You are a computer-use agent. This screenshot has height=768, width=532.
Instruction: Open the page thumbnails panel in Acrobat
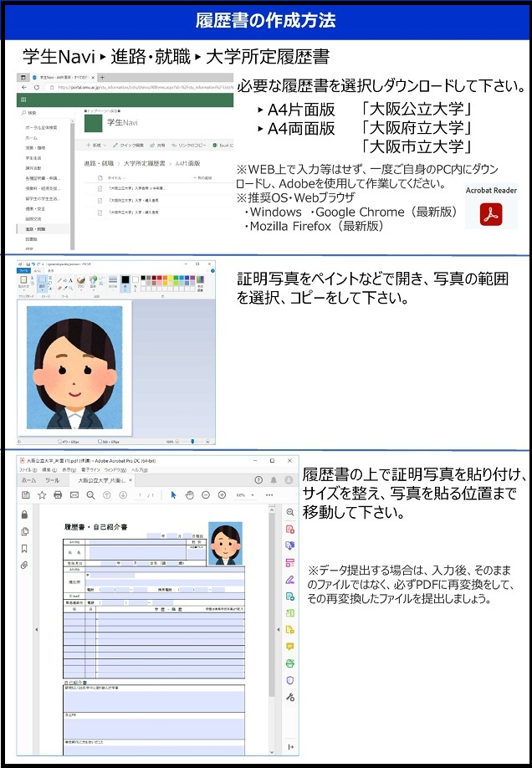[24, 531]
